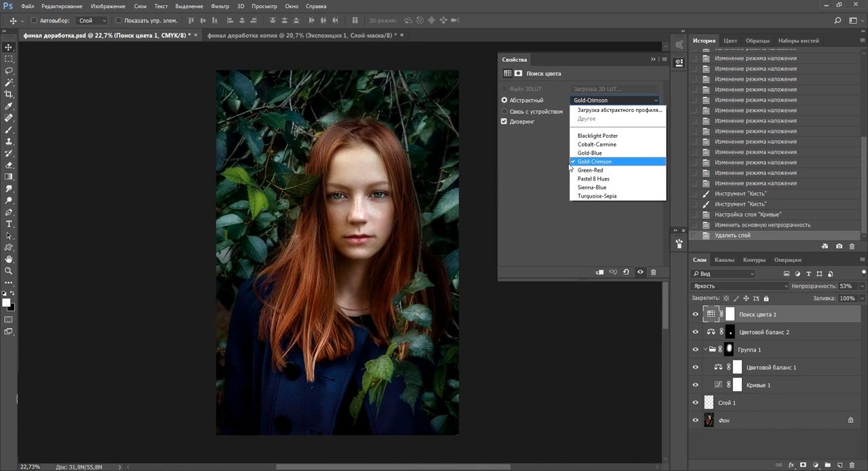This screenshot has height=471, width=868.
Task: Select the Brush tool
Action: click(9, 130)
